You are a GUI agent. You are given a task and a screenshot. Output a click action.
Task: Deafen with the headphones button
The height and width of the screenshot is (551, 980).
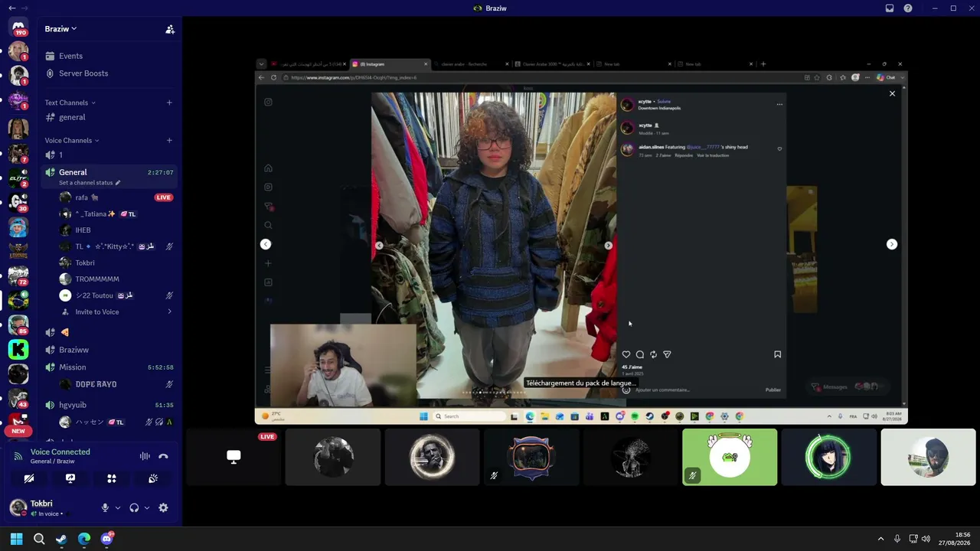[134, 508]
